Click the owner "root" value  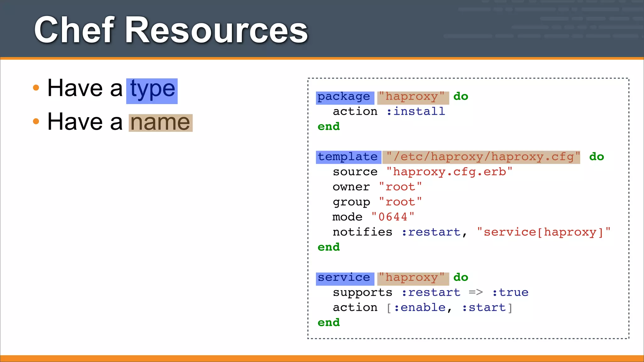point(400,187)
